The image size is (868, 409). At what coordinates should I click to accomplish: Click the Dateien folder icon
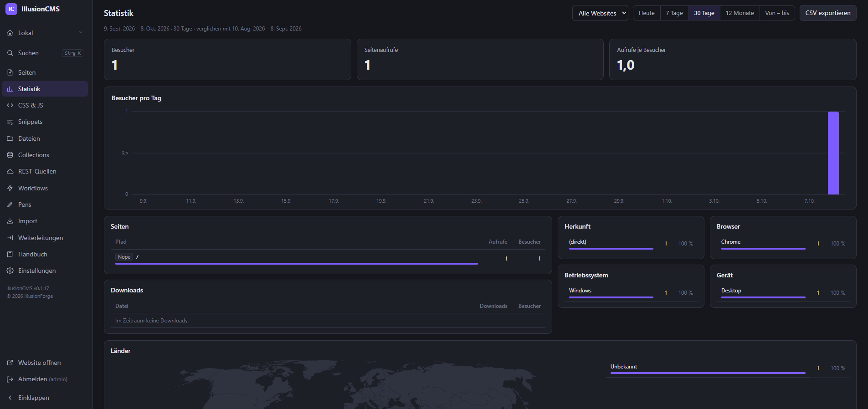pyautogui.click(x=10, y=138)
